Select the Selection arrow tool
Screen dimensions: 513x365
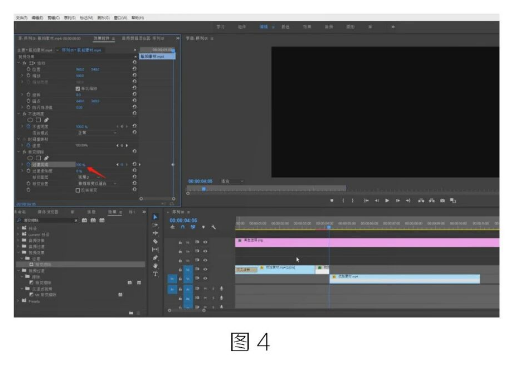click(x=155, y=217)
